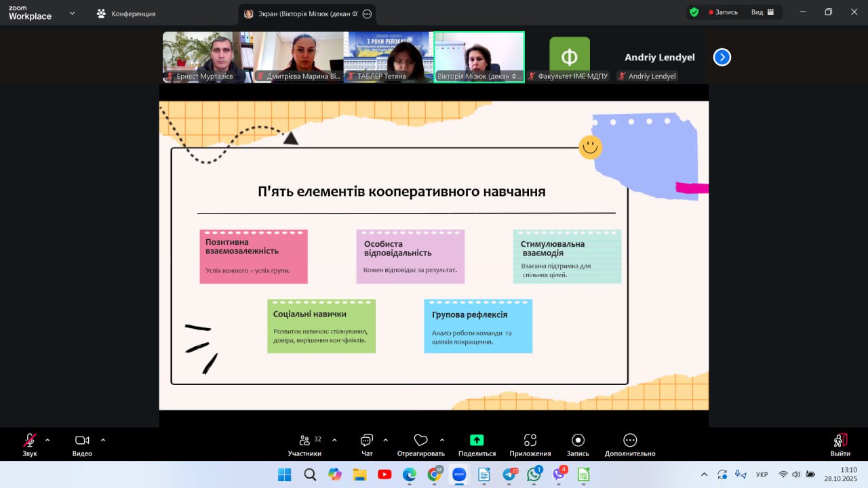Expand audio options arrow next to Звук
This screenshot has width=868, height=488.
[47, 440]
